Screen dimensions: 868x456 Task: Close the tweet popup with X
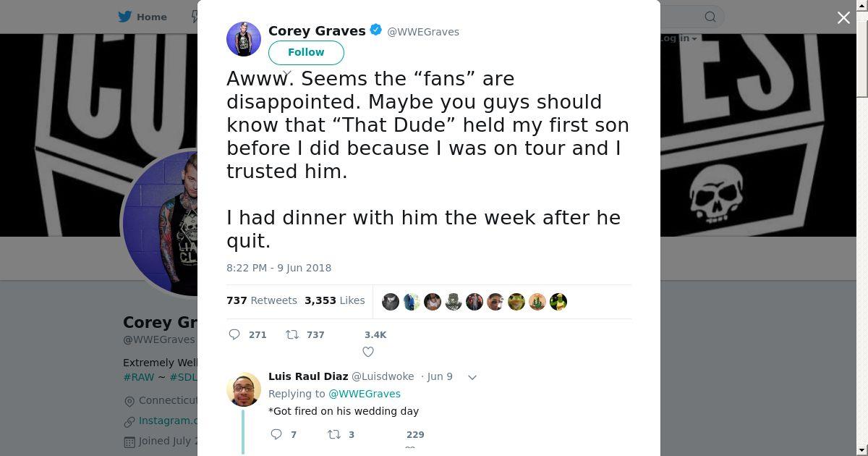(x=843, y=17)
